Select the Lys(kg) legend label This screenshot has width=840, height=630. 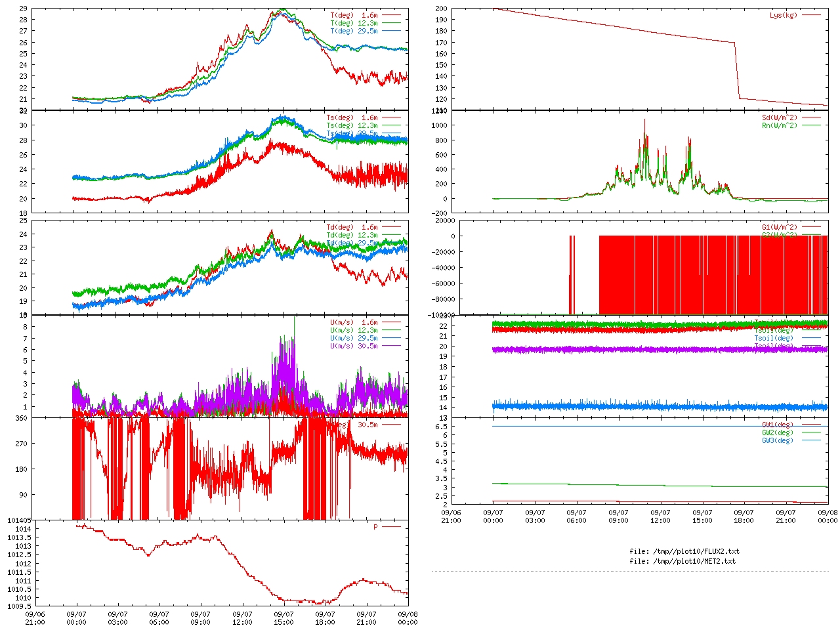(x=784, y=15)
